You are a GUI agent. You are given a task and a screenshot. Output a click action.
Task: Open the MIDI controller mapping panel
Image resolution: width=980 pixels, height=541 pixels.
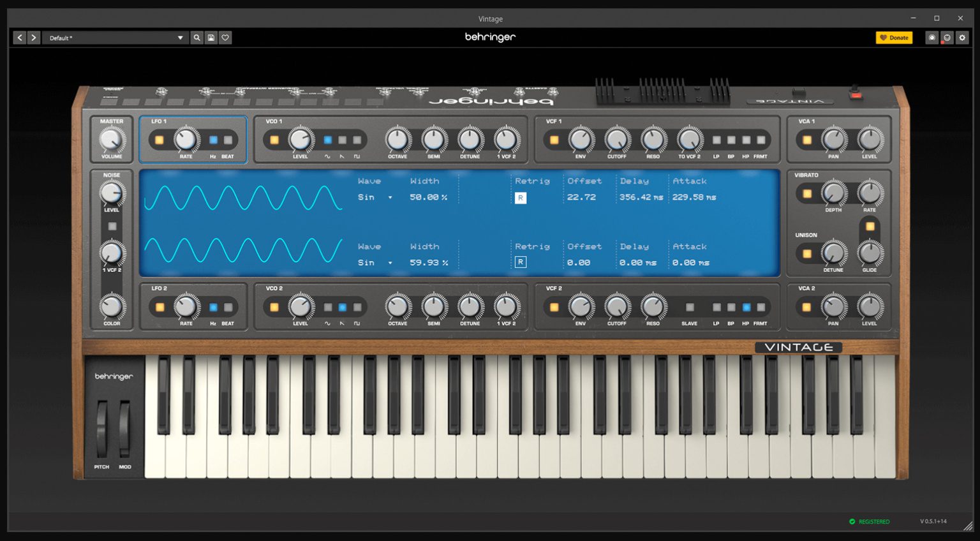(x=933, y=38)
